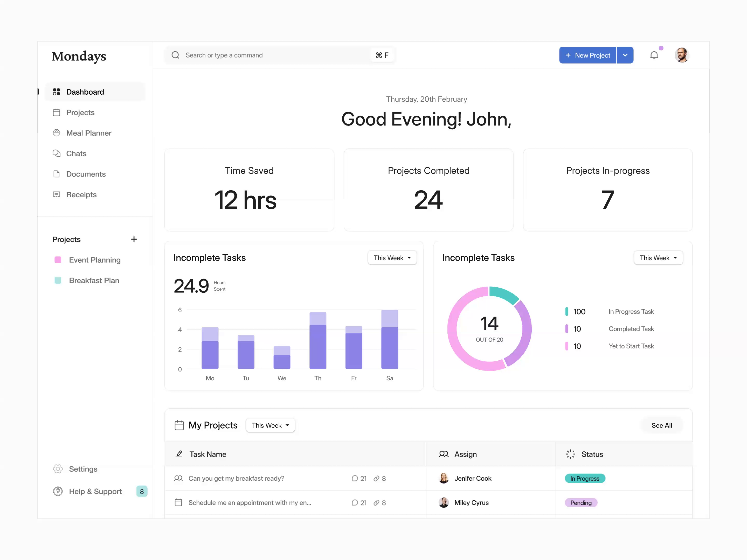Open the Dashboard section icon
747x560 pixels.
(x=57, y=92)
